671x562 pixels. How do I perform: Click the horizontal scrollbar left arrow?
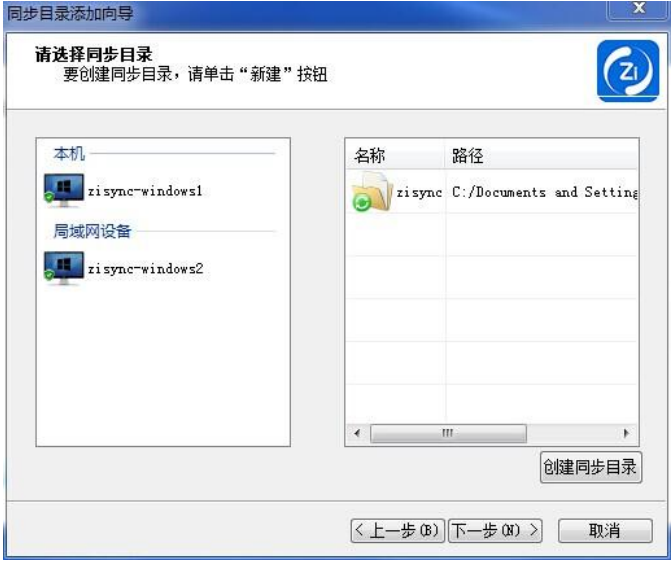(357, 433)
